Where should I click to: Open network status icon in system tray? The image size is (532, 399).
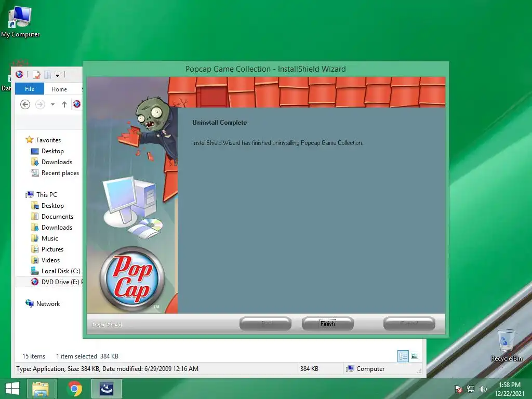471,389
